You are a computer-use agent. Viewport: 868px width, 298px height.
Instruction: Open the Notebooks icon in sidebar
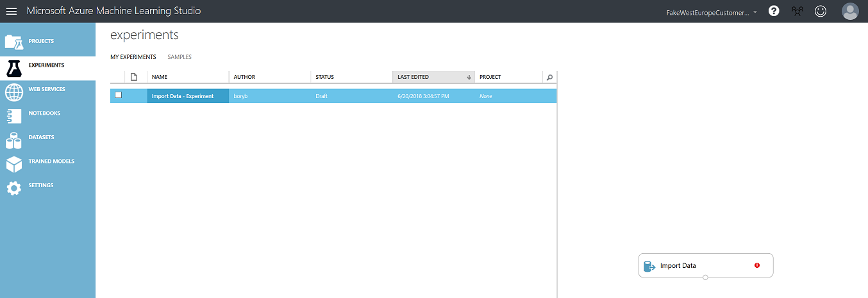point(14,116)
